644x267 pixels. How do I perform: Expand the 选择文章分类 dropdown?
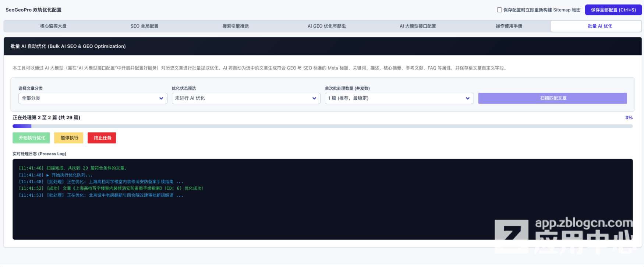pos(93,98)
